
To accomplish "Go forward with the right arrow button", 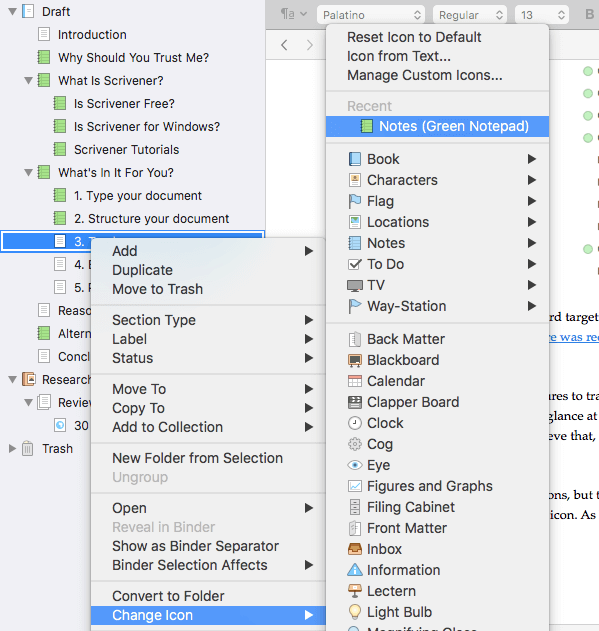I will pyautogui.click(x=309, y=45).
